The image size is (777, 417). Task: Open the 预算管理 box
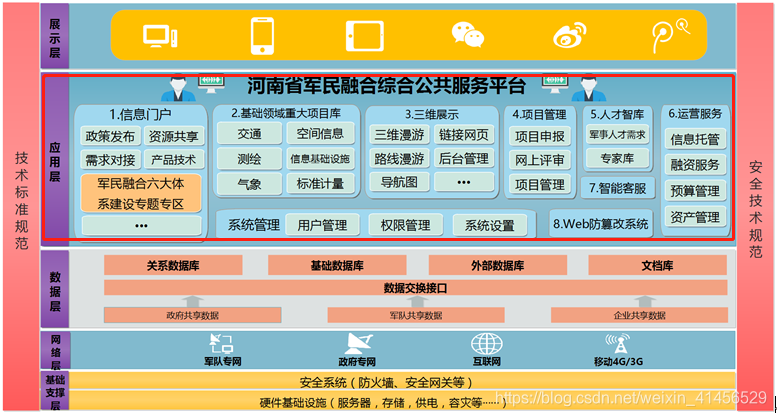[x=695, y=191]
